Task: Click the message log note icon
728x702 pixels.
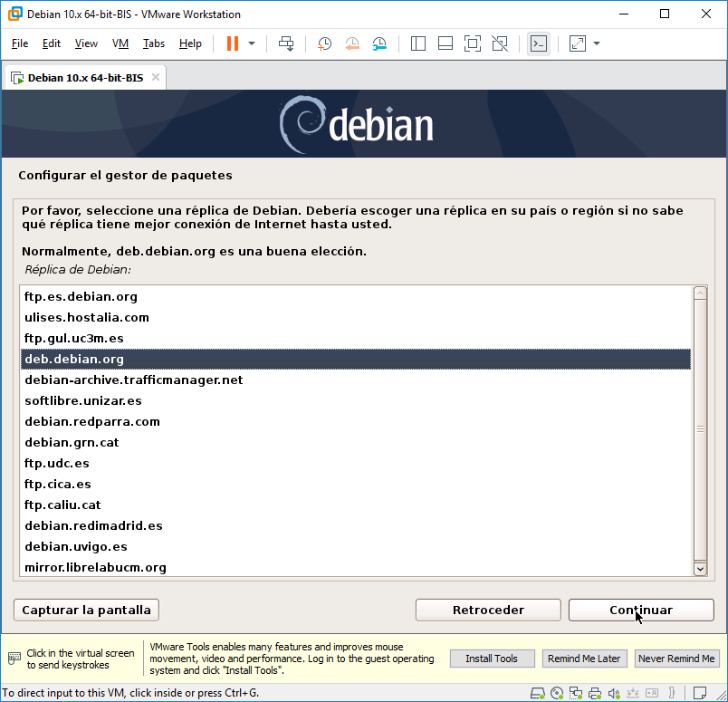Action: click(700, 693)
